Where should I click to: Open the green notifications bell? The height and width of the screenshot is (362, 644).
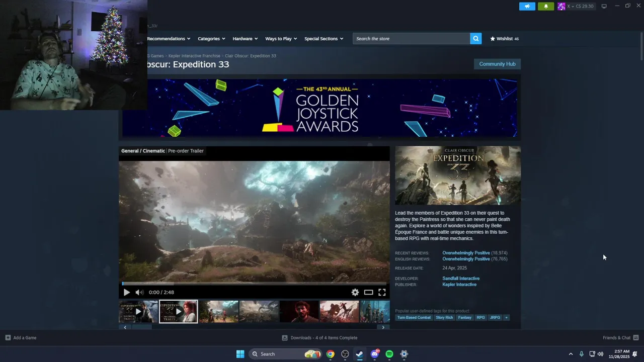(x=546, y=7)
